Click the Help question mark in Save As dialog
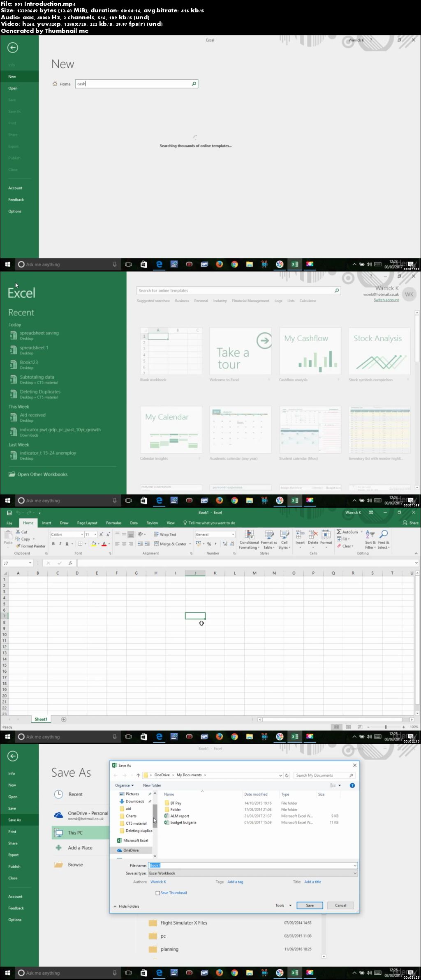Screen dimensions: 421x980 (x=352, y=785)
